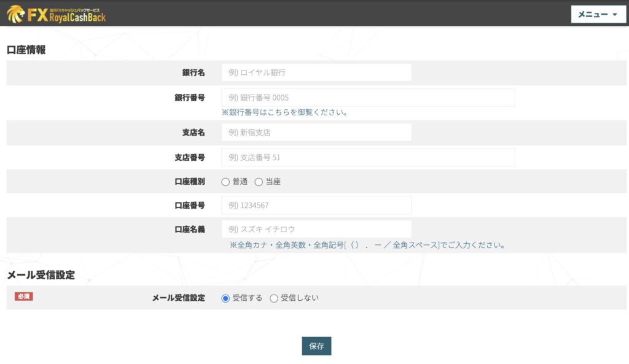The image size is (629, 364).
Task: Click the 銀行名 field label
Action: 193,72
